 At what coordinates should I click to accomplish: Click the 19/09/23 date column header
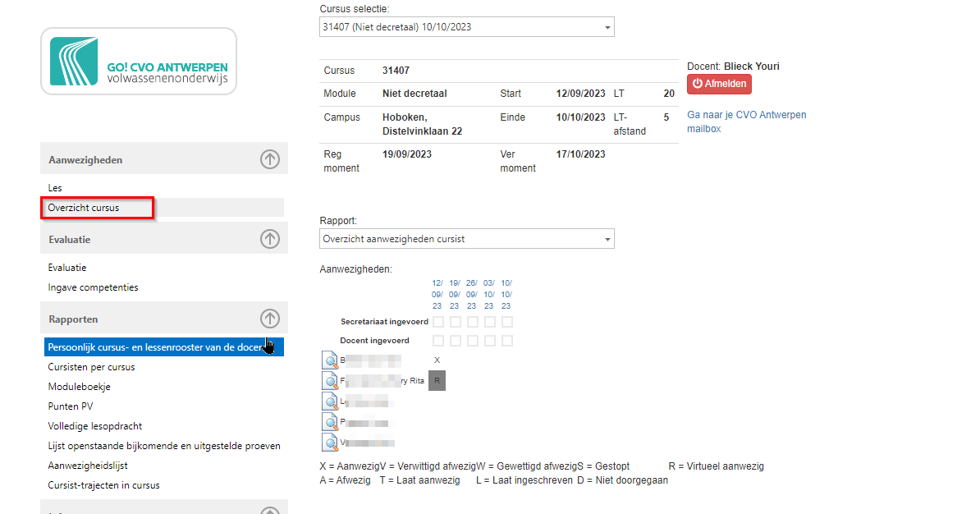pos(455,295)
